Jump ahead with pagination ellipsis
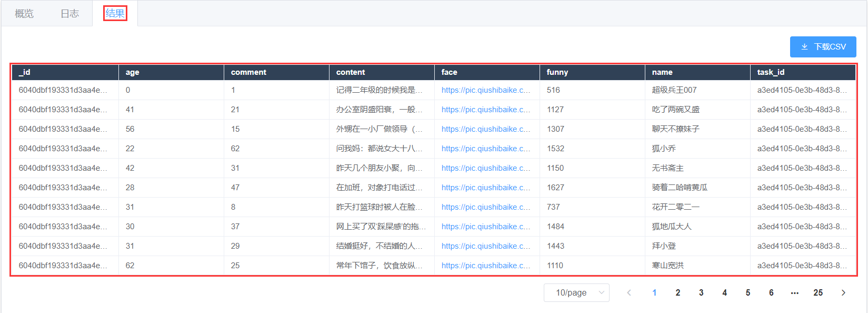 coord(794,292)
